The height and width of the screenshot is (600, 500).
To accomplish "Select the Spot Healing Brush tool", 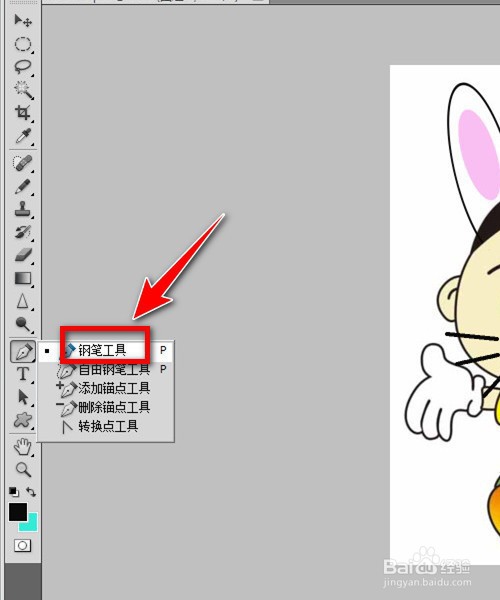I will pos(23,163).
